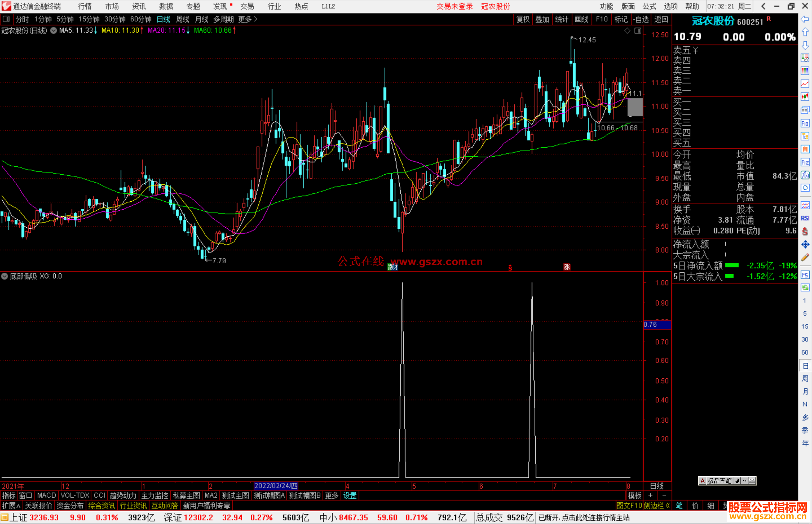Viewport: 812px width, 524px height.
Task: Click the 已断开 reconnect status message
Action: 584,518
